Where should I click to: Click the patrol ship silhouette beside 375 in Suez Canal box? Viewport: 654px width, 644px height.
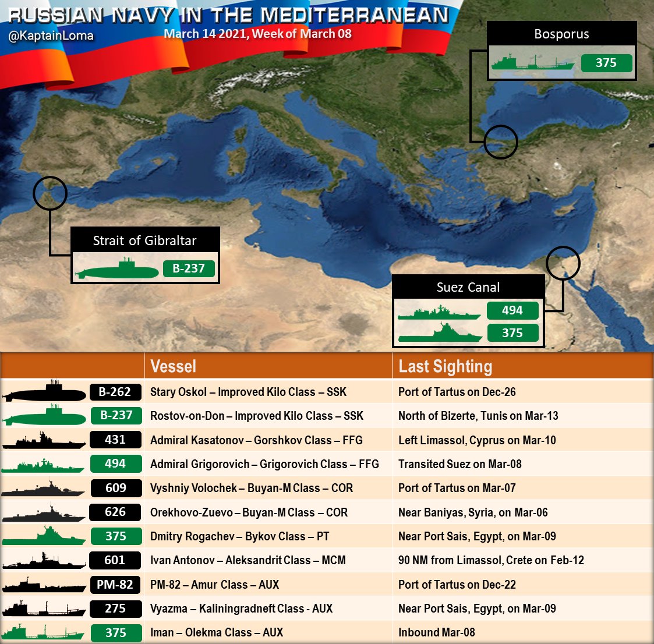[x=440, y=332]
